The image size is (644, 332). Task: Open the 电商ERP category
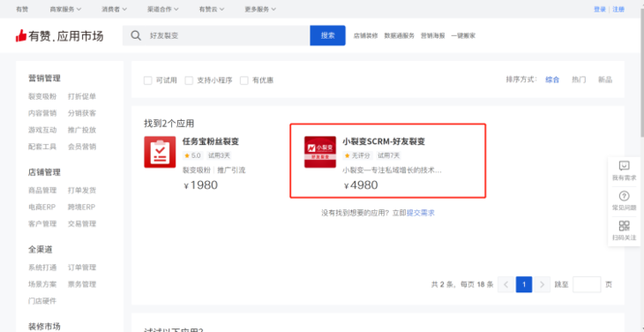coord(41,207)
